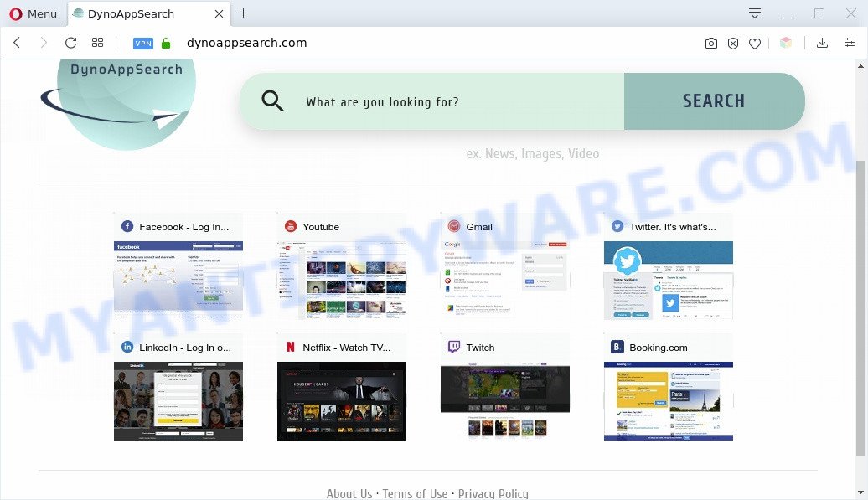Open the Youtube thumbnail preview

pos(342,281)
